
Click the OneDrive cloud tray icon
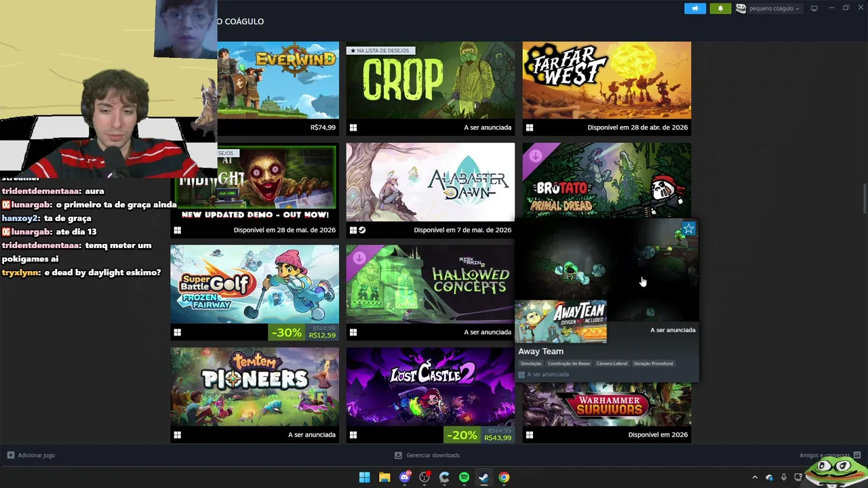click(x=769, y=478)
